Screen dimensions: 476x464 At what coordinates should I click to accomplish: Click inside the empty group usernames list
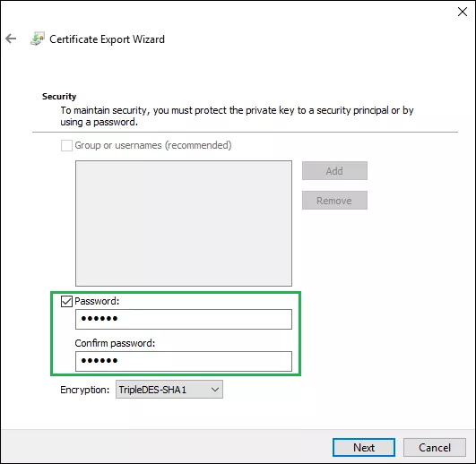click(x=184, y=223)
